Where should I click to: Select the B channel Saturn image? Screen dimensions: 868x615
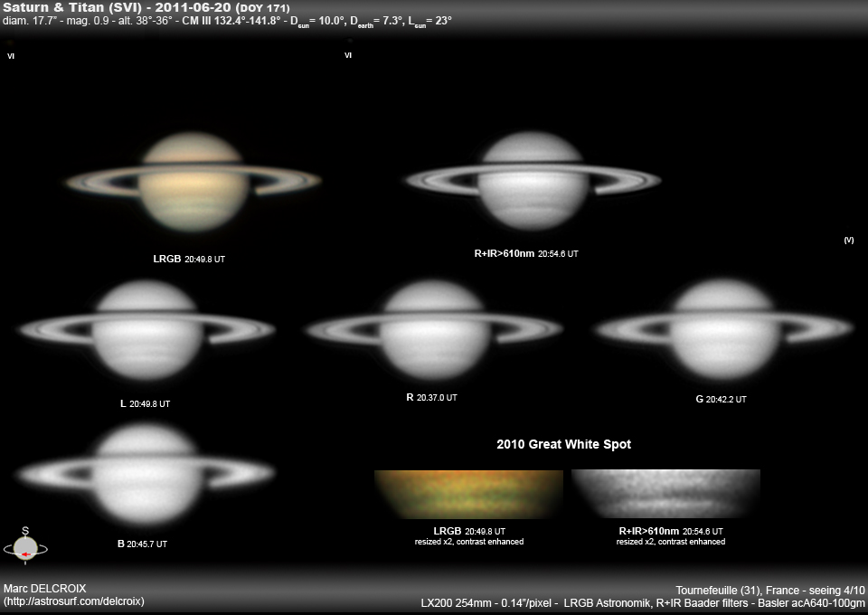click(x=146, y=474)
